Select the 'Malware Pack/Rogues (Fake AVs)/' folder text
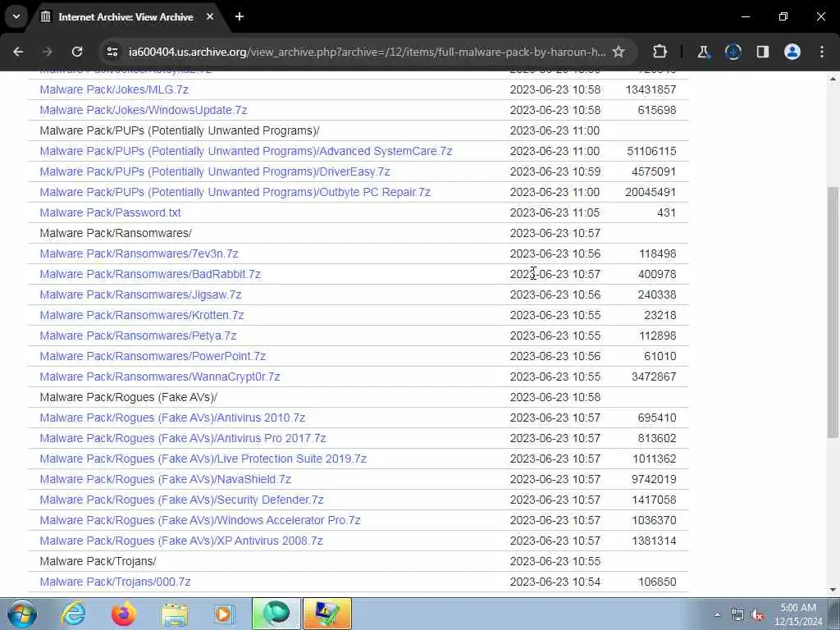840x630 pixels. point(129,398)
